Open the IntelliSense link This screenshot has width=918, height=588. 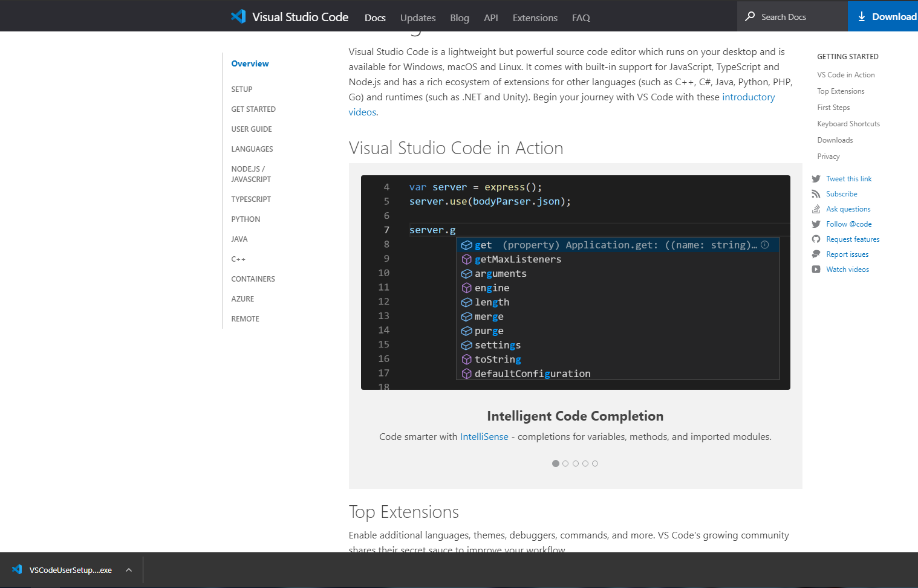[484, 437]
